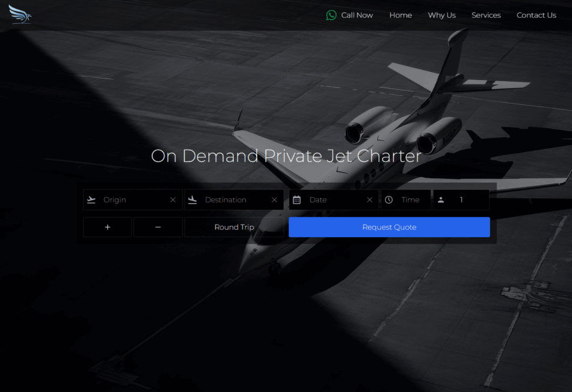Click the calendar icon in Date field
The height and width of the screenshot is (392, 572).
point(297,200)
